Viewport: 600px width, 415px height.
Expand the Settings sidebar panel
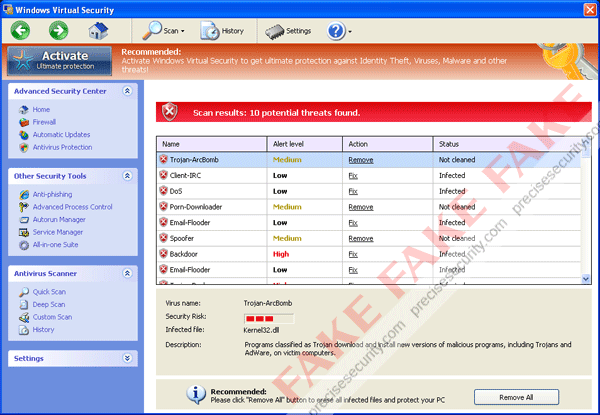click(x=127, y=358)
